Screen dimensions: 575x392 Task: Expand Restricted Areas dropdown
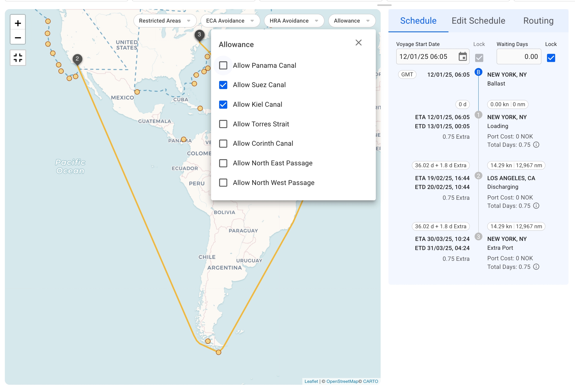coord(165,21)
